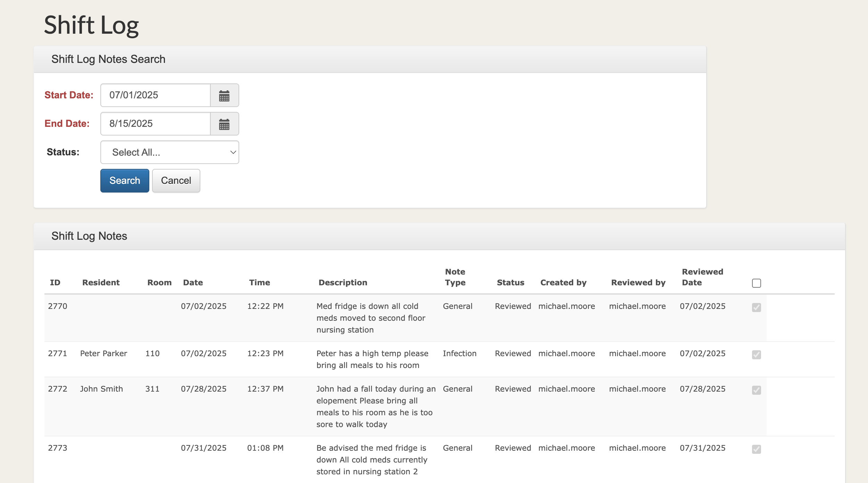Image resolution: width=868 pixels, height=483 pixels.
Task: Click into the End Date field
Action: (x=156, y=124)
